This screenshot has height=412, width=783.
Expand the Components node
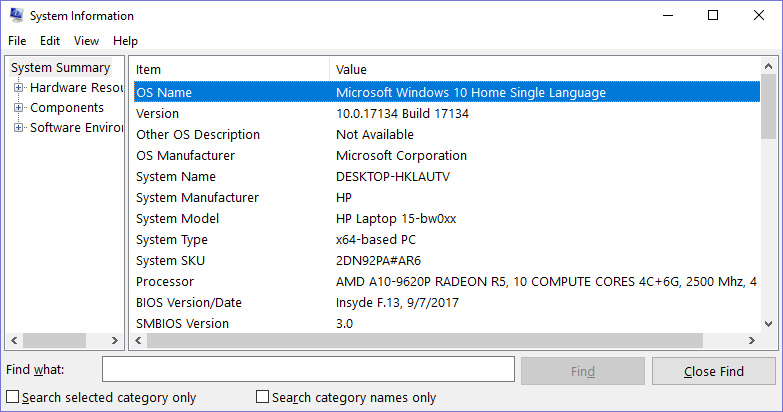click(x=18, y=107)
